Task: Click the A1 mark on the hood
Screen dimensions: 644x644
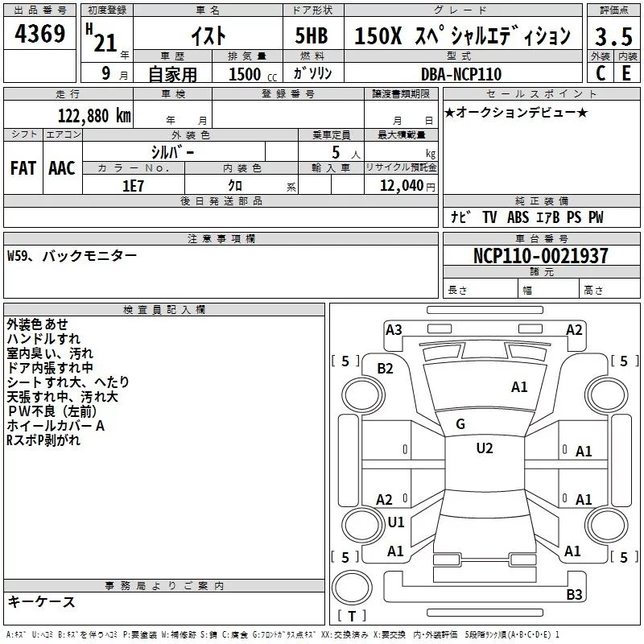Action: pos(519,387)
